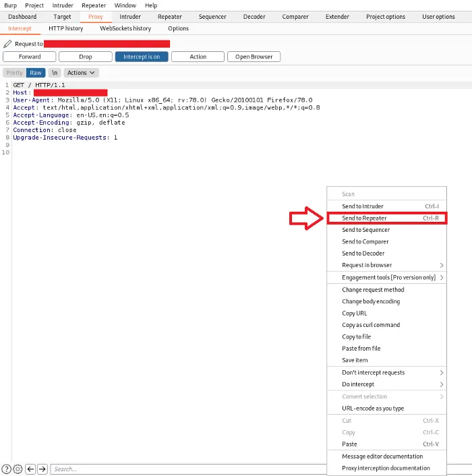
Task: Expand Don't intercept requests submenu
Action: click(386, 372)
